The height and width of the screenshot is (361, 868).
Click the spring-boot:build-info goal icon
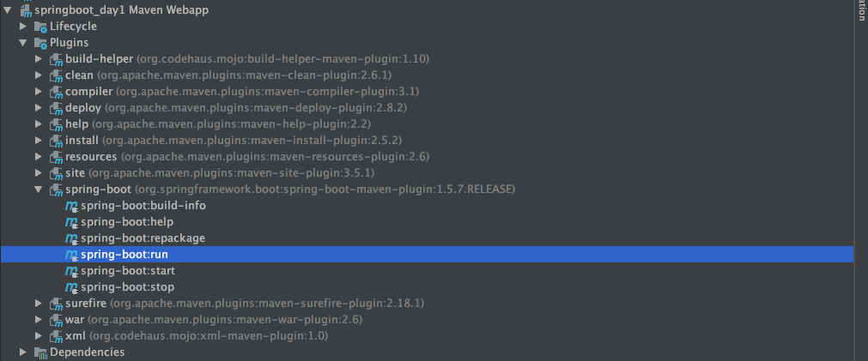point(71,206)
